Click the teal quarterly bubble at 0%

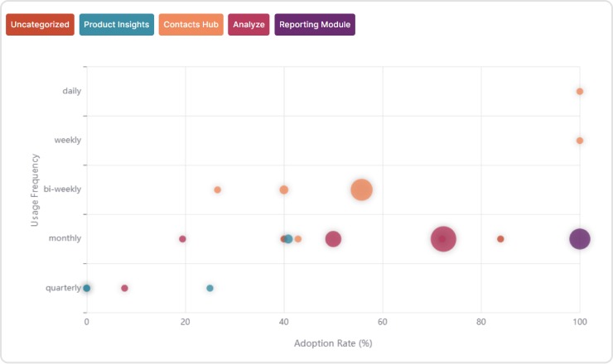(x=87, y=288)
